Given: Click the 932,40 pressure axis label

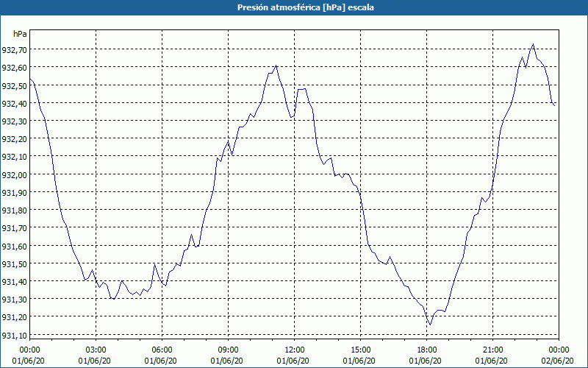Looking at the screenshot, I should tap(14, 103).
